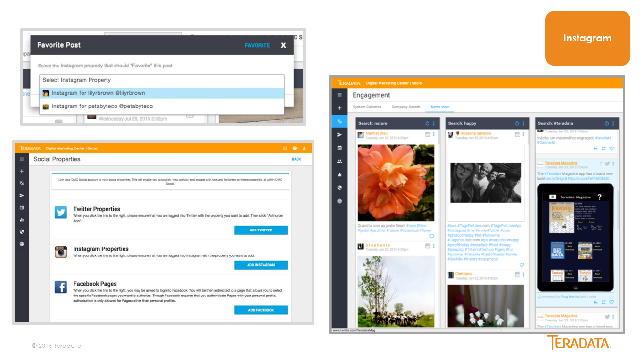
Task: Click globe icon in Social Properties sidebar
Action: [x=22, y=244]
